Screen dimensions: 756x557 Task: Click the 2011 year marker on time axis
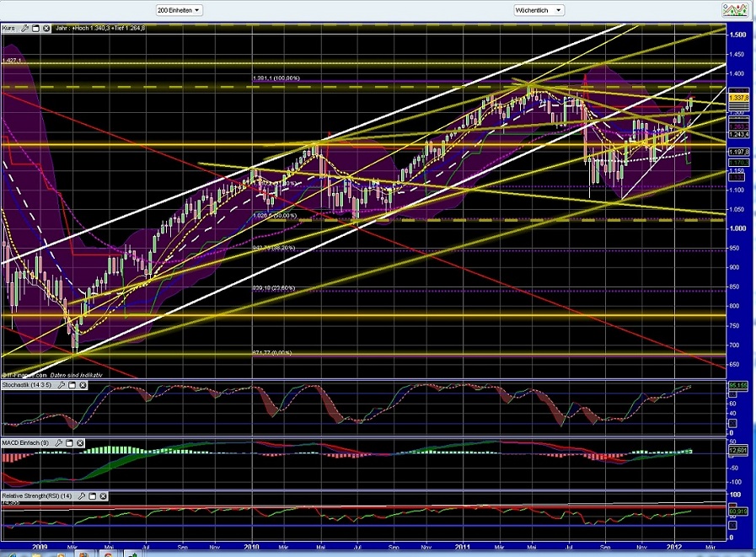tap(463, 547)
